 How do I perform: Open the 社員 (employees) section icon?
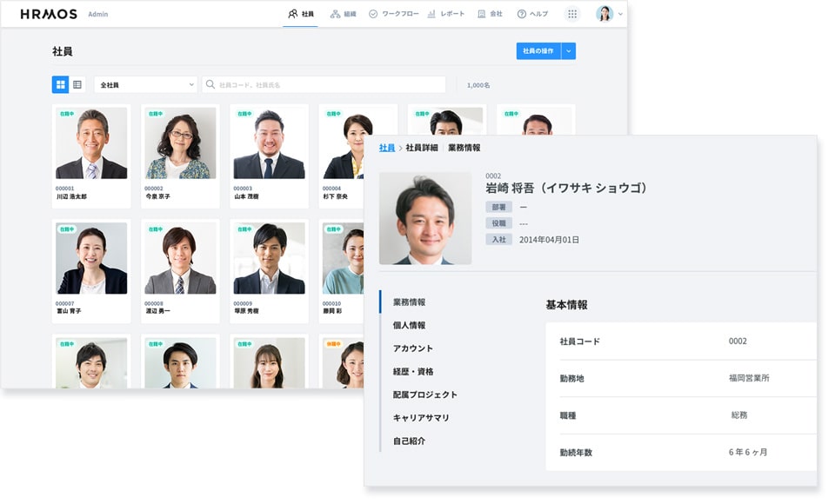293,14
